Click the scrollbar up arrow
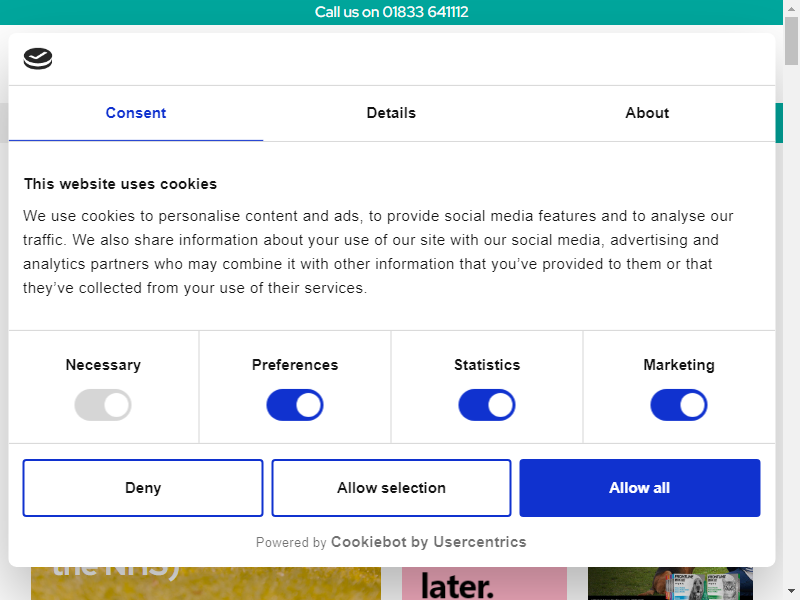Viewport: 800px width, 600px height. point(791,8)
